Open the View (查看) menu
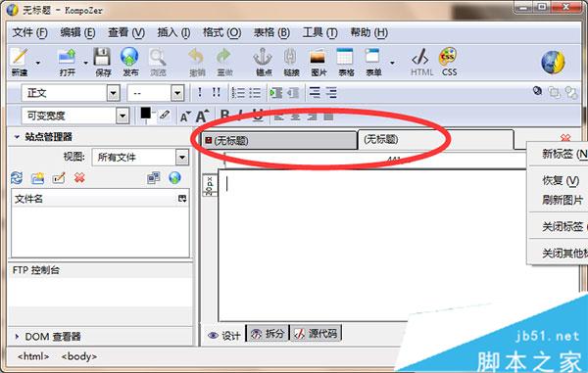 126,32
